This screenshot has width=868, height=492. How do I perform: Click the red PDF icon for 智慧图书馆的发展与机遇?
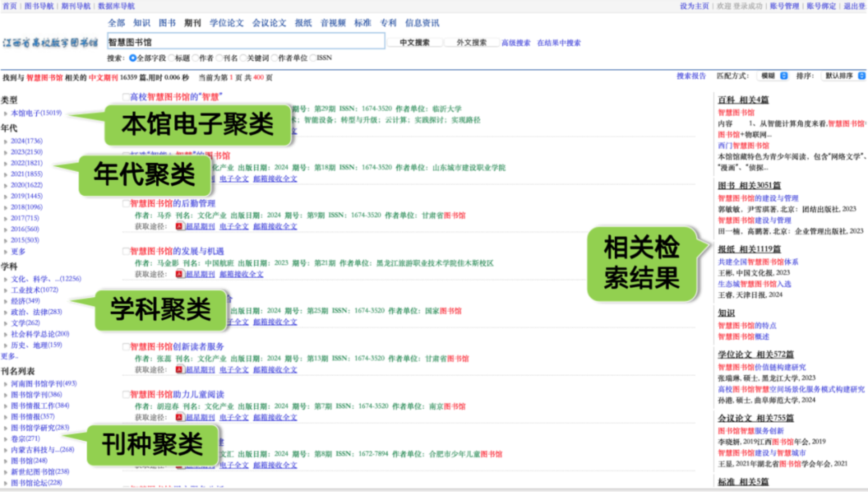coord(179,274)
